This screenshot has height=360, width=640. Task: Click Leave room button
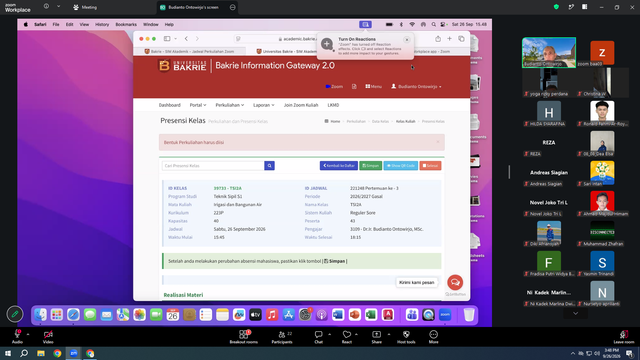tap(624, 337)
